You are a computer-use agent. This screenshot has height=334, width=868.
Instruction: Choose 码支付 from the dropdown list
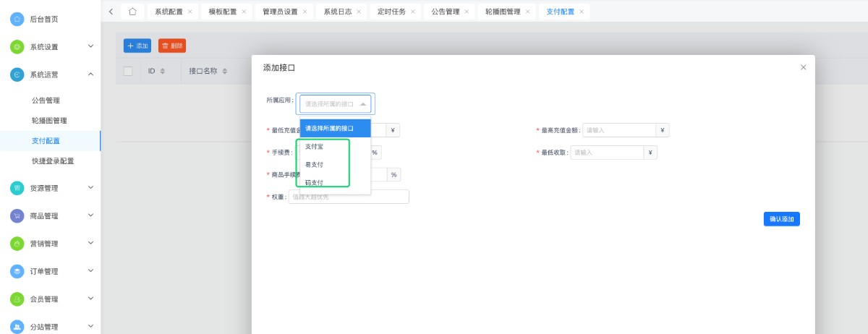[x=336, y=183]
